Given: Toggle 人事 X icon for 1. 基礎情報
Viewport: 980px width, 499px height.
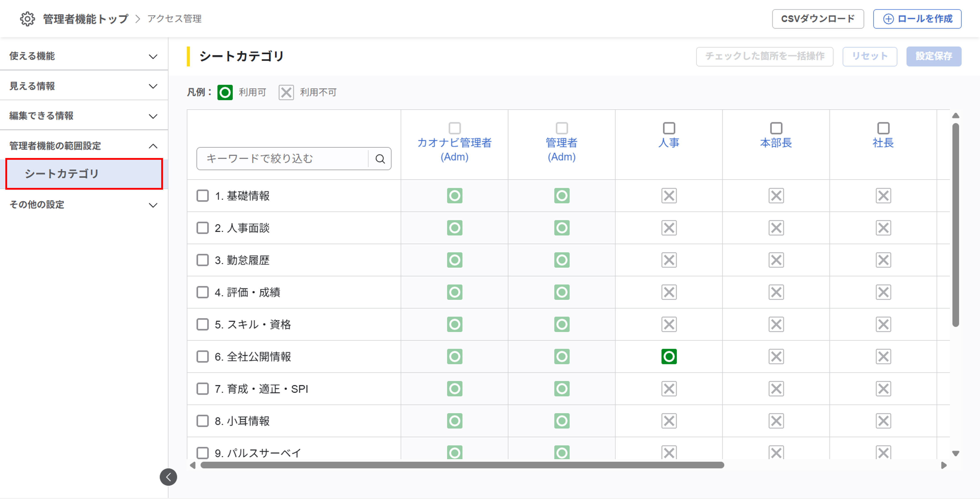Looking at the screenshot, I should click(669, 196).
